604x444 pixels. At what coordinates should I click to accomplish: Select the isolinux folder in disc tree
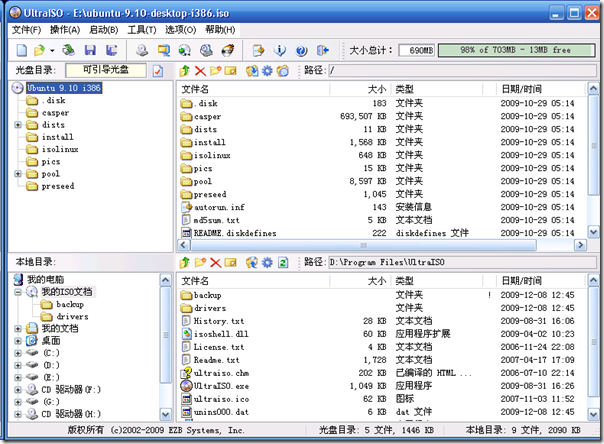point(60,149)
